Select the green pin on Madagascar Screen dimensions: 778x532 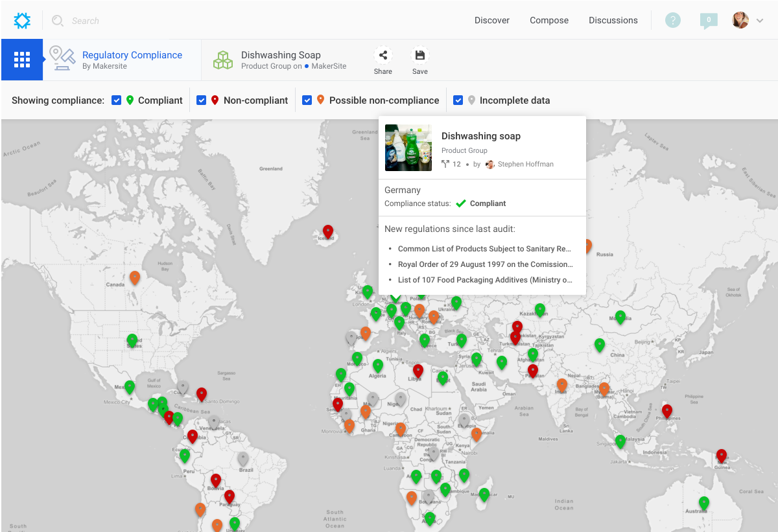(x=484, y=495)
